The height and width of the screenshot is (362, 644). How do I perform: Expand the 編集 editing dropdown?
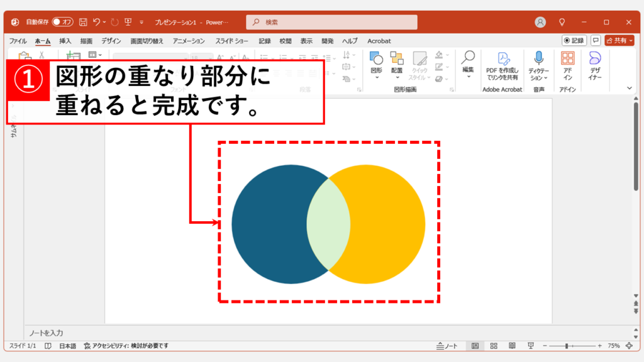point(468,64)
